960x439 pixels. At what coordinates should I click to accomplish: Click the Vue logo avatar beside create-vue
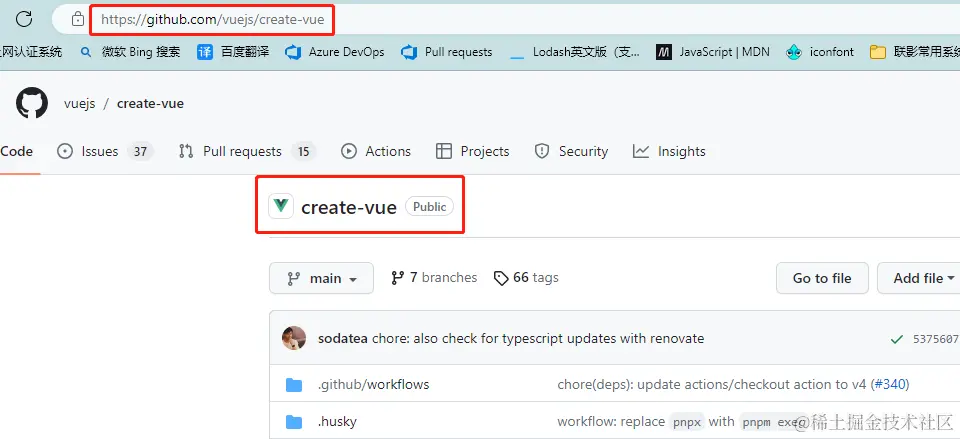(x=282, y=206)
